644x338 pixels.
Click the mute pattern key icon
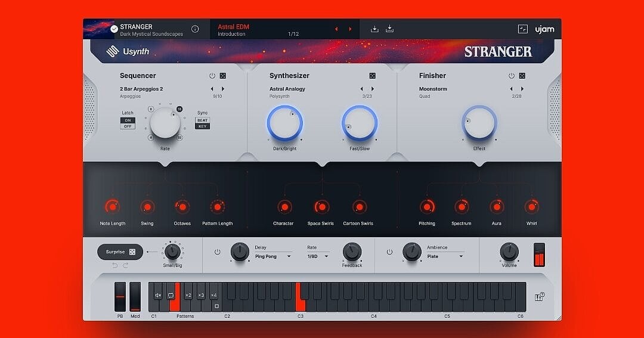click(x=158, y=295)
